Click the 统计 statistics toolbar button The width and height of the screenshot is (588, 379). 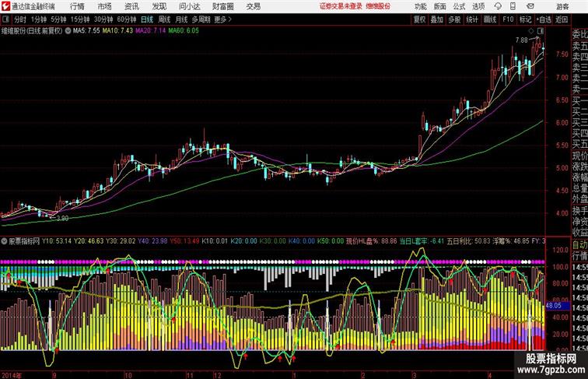coord(472,19)
